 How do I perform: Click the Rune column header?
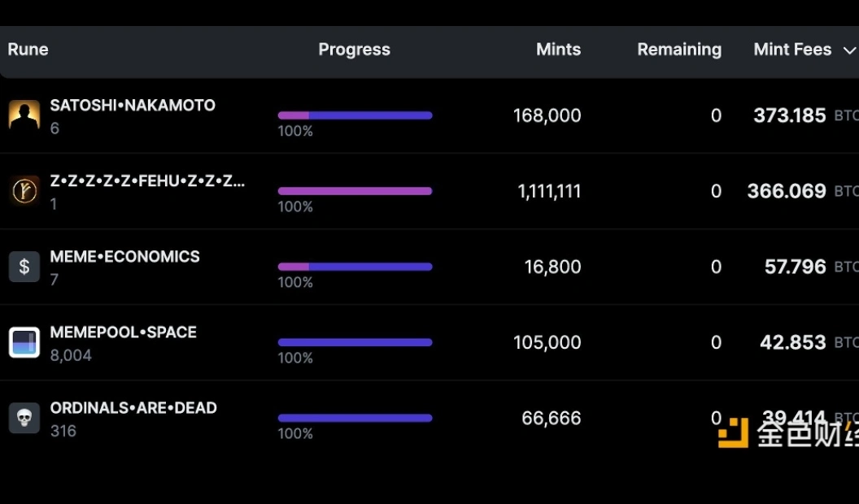[28, 50]
